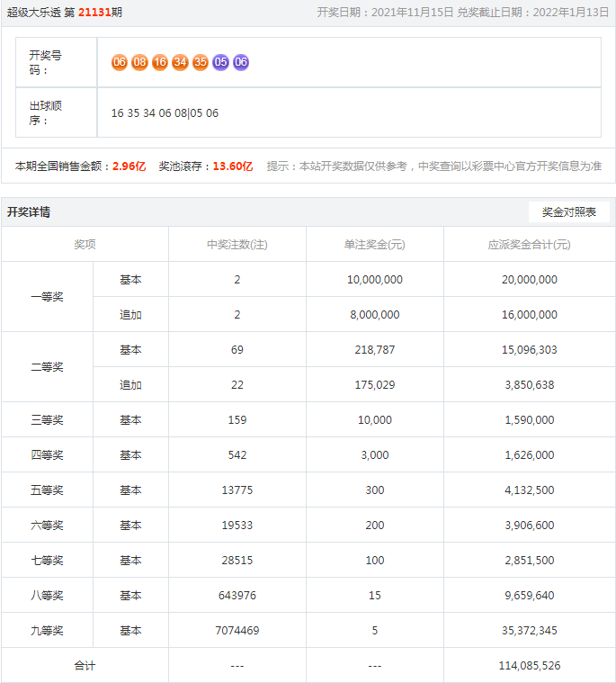Click the 单注奖金(元) column header
Viewport: 616px width, 683px height.
[375, 245]
